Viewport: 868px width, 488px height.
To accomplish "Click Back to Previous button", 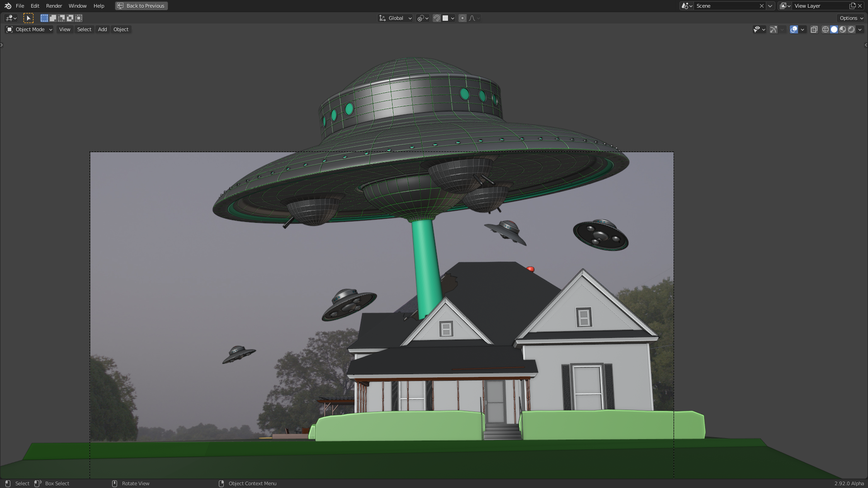I will click(142, 6).
